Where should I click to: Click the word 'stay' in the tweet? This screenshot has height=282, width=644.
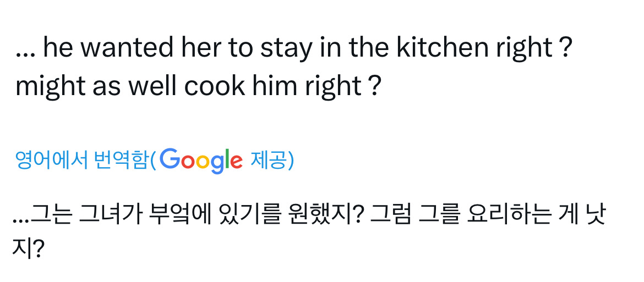286,49
